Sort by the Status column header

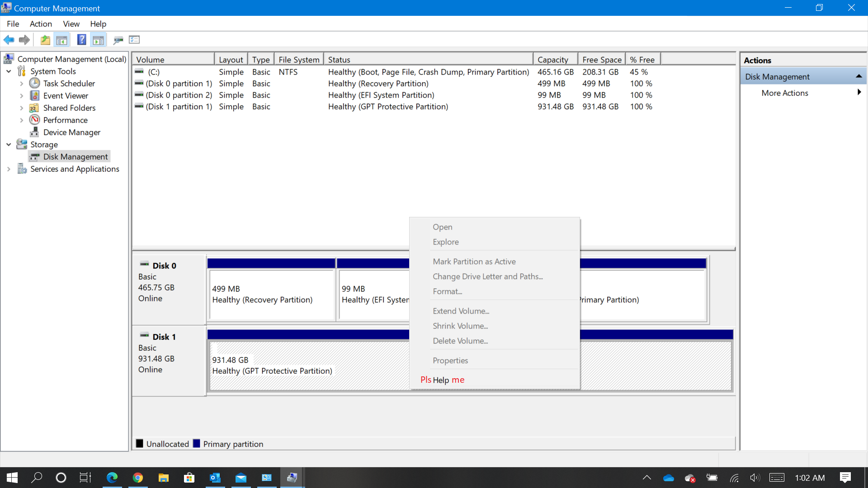pos(429,59)
